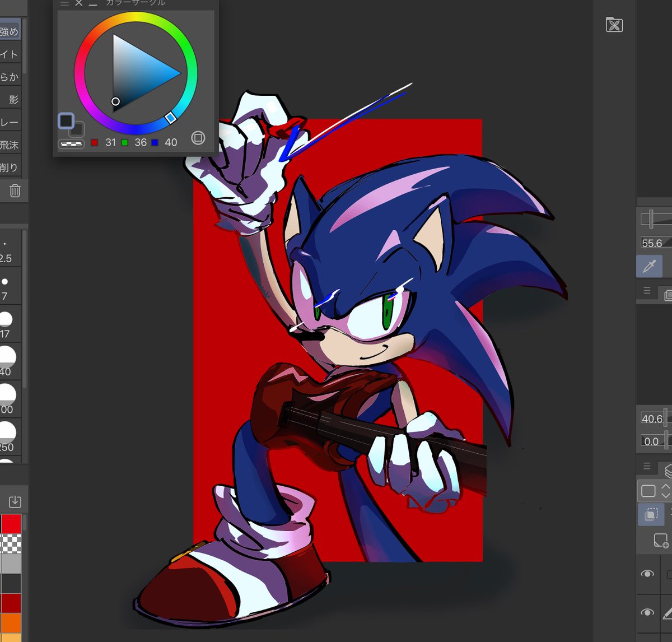Add a new raster layer
The width and height of the screenshot is (672, 642).
coord(661,541)
